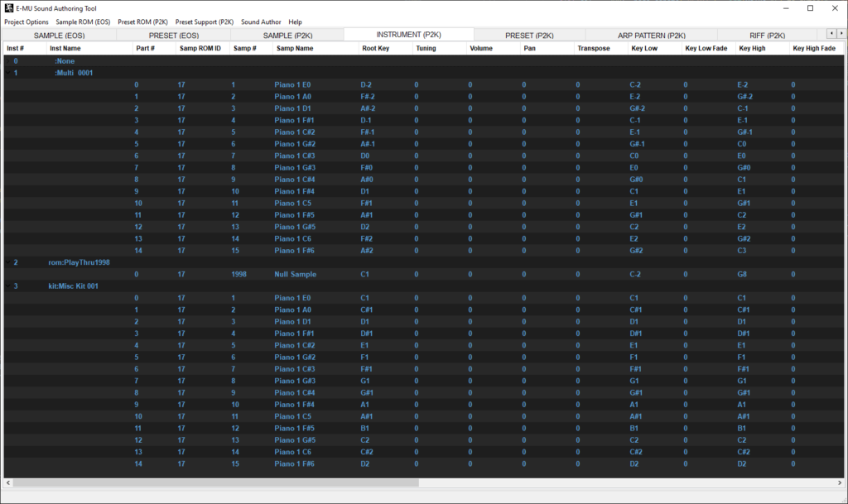Click the F#-2 root key cell
848x504 pixels.
pyautogui.click(x=368, y=97)
